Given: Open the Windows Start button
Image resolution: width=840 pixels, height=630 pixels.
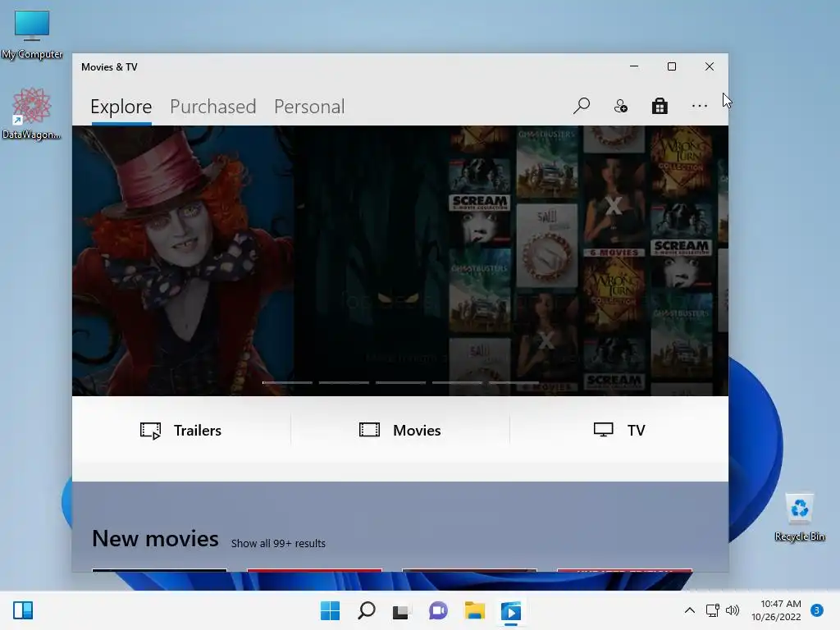Looking at the screenshot, I should point(330,610).
